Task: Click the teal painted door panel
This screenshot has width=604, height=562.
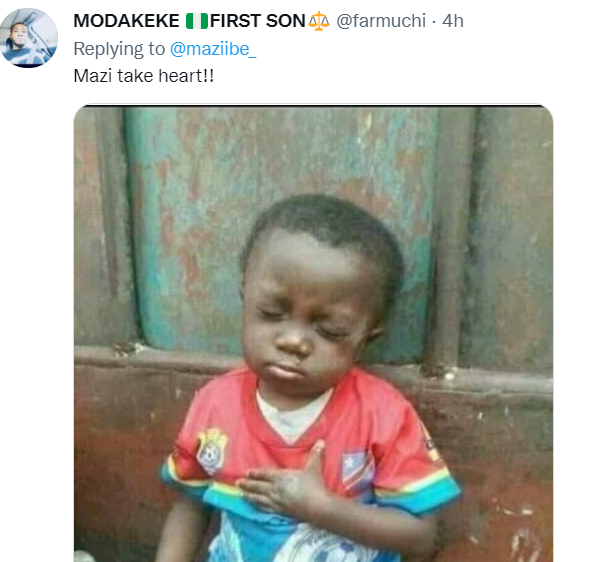Action: (281, 227)
